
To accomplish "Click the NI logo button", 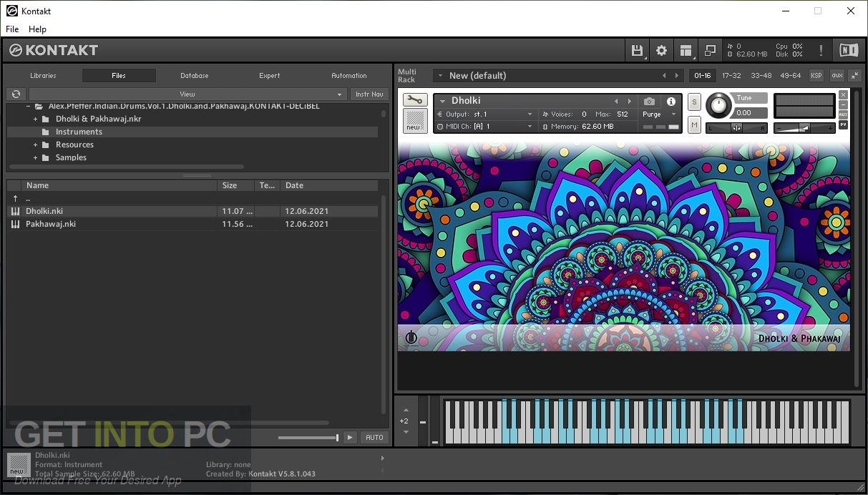I will [x=849, y=50].
